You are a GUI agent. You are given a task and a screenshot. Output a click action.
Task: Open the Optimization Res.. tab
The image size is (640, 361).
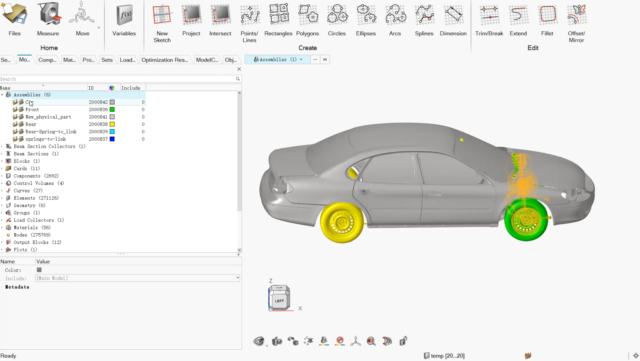click(165, 60)
